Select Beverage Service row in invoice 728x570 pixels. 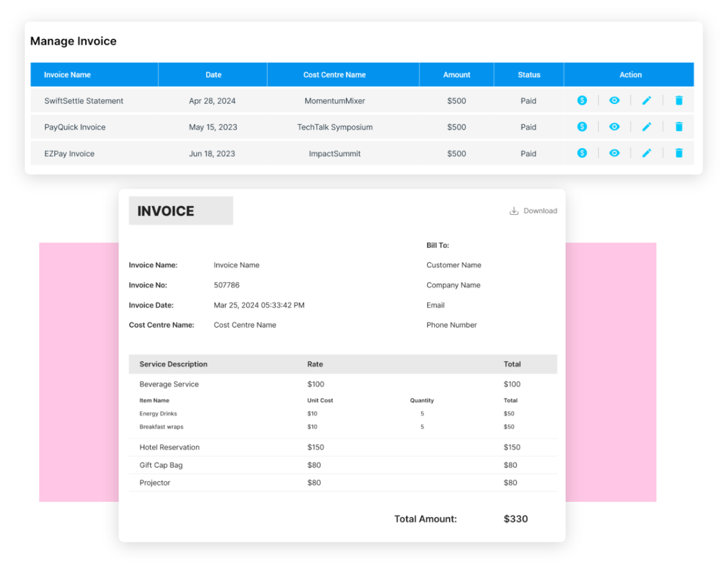pyautogui.click(x=169, y=384)
